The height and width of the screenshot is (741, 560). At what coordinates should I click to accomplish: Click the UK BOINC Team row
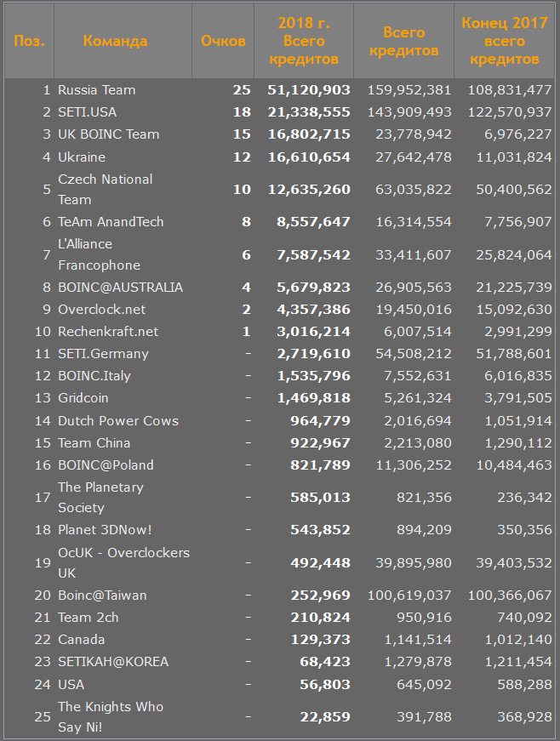tap(108, 134)
